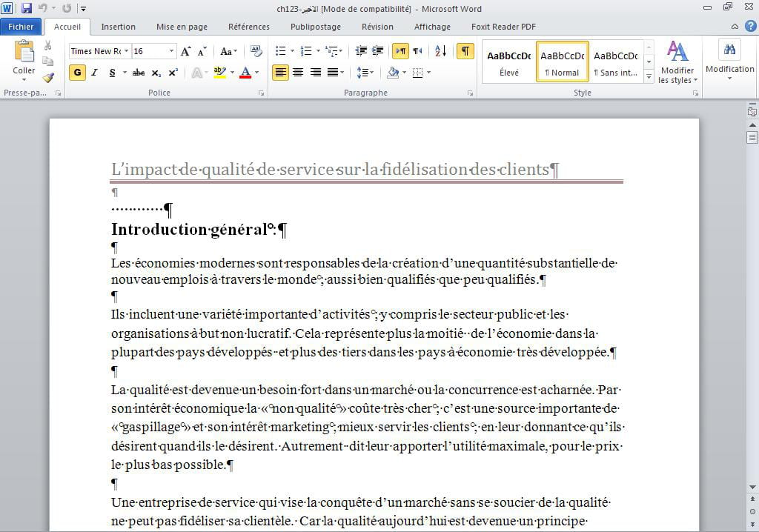Image resolution: width=759 pixels, height=532 pixels.
Task: Apply the yellow highlight color
Action: (219, 73)
